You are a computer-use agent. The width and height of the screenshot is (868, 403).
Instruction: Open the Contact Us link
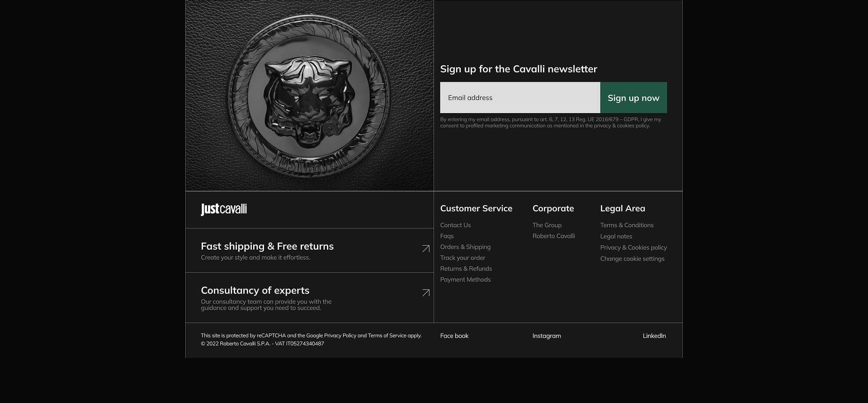(x=455, y=225)
